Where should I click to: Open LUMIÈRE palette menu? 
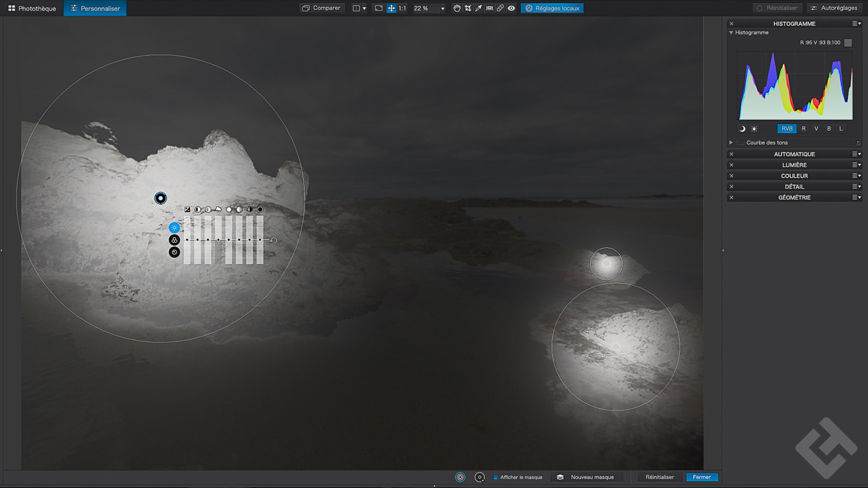(x=856, y=165)
